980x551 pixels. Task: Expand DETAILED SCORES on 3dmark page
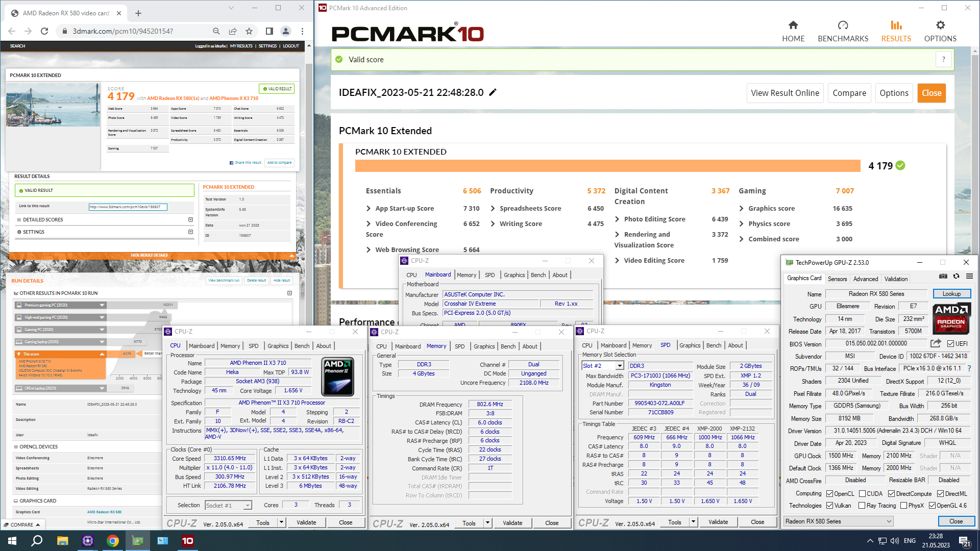(x=190, y=219)
